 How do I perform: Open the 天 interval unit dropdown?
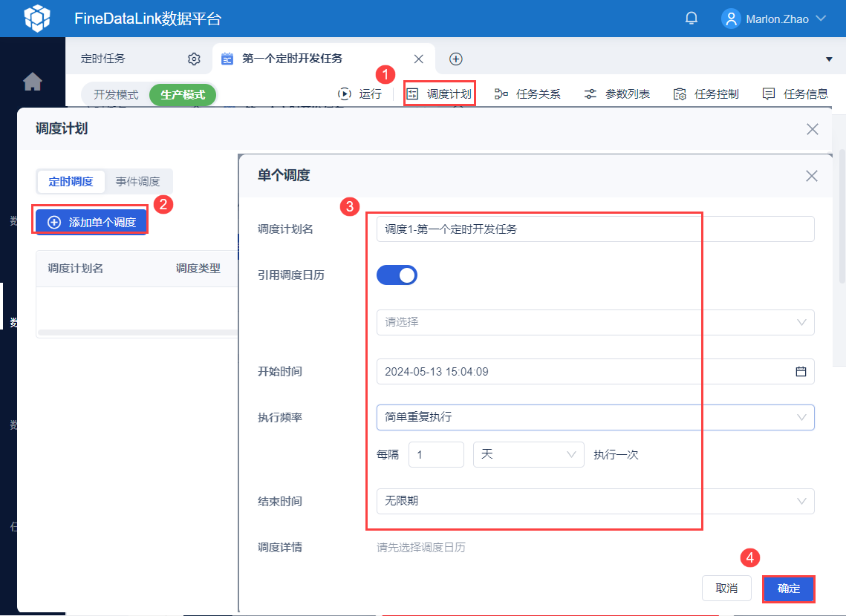pos(528,454)
